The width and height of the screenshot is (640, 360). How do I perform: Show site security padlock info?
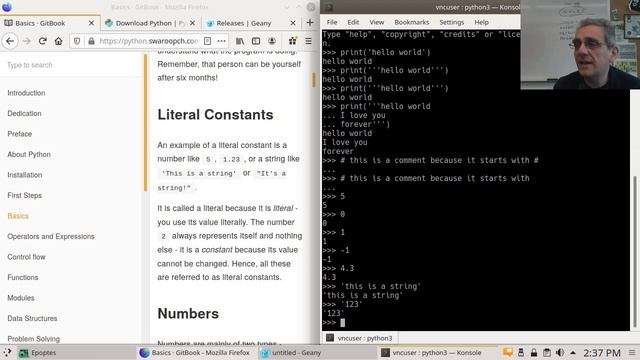pyautogui.click(x=91, y=41)
